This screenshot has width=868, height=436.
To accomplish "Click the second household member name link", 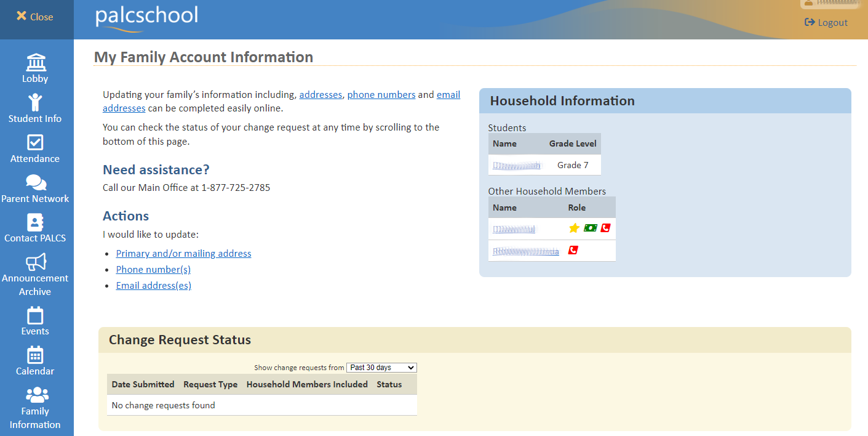I will 526,251.
